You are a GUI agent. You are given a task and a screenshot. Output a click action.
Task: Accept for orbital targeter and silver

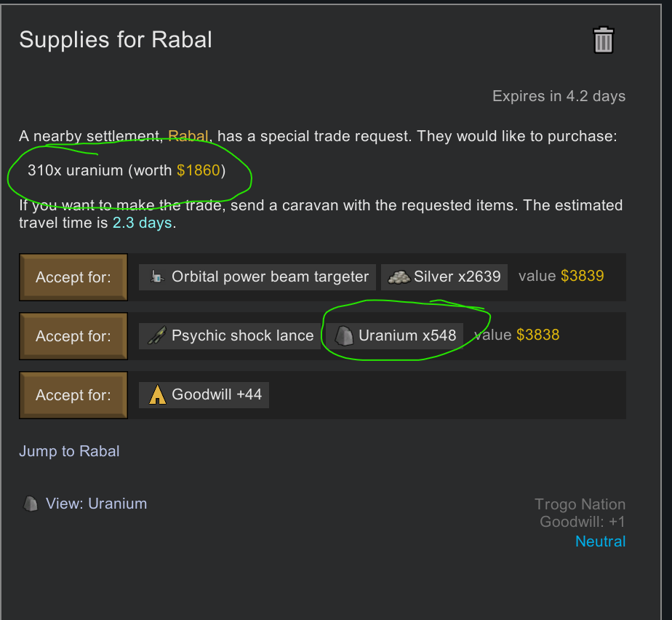click(73, 277)
